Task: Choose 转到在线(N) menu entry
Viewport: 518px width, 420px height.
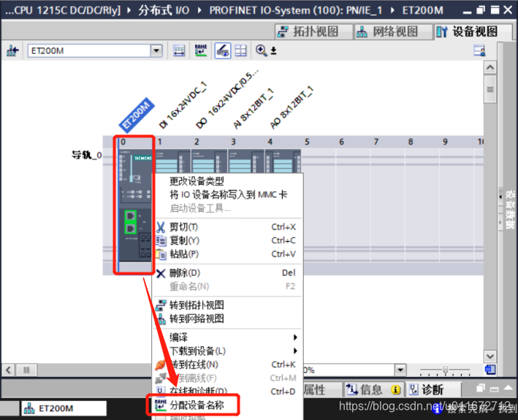Action: [x=228, y=364]
